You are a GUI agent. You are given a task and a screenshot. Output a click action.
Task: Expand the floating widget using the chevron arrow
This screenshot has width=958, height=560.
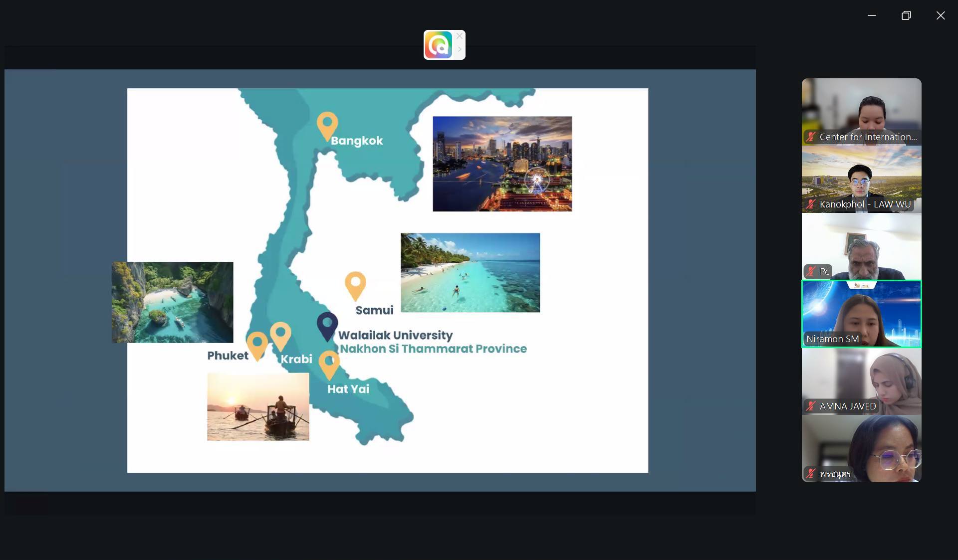(x=460, y=49)
